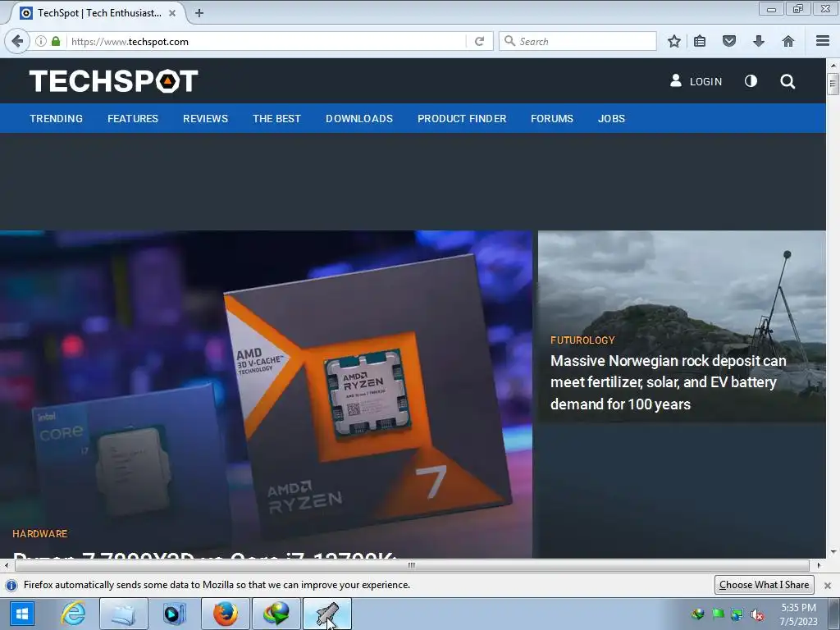Bookmark this page with the star icon

pyautogui.click(x=674, y=41)
